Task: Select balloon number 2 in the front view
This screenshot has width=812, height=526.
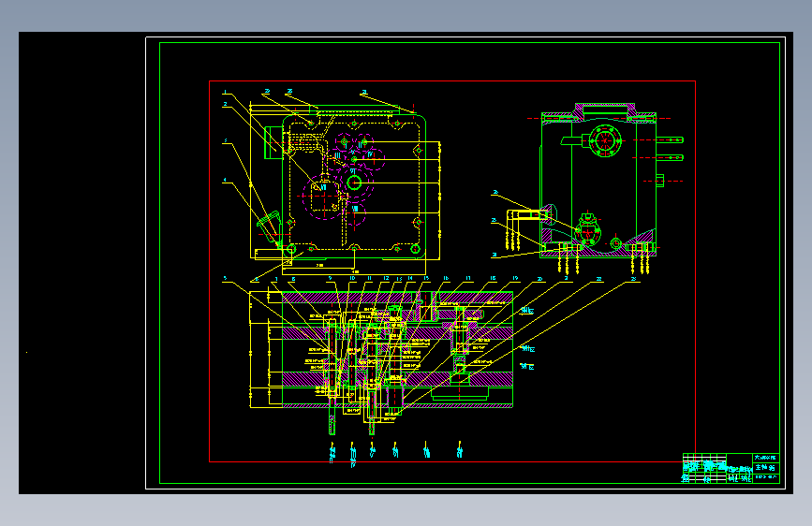Action: tap(226, 104)
